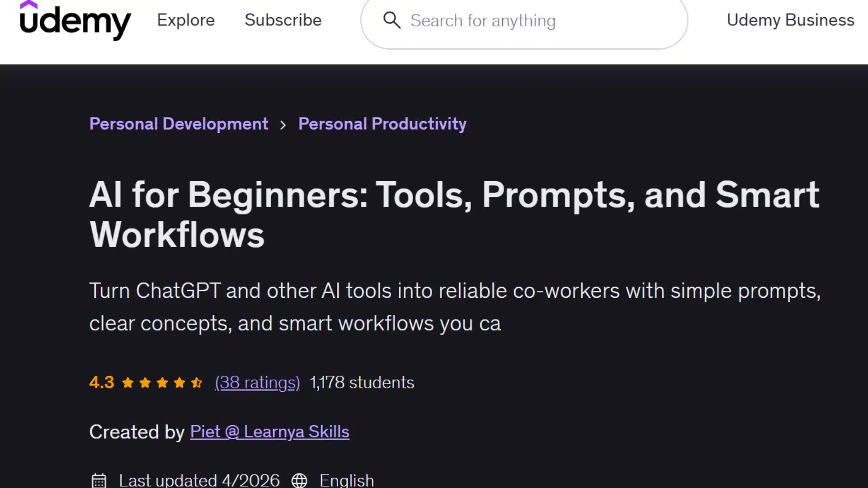Click the star rating icons
The image size is (868, 488).
(162, 383)
